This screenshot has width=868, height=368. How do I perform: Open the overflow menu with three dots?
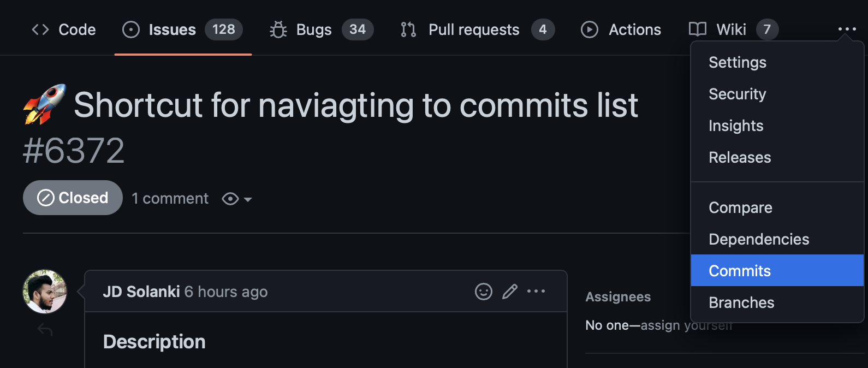(847, 29)
